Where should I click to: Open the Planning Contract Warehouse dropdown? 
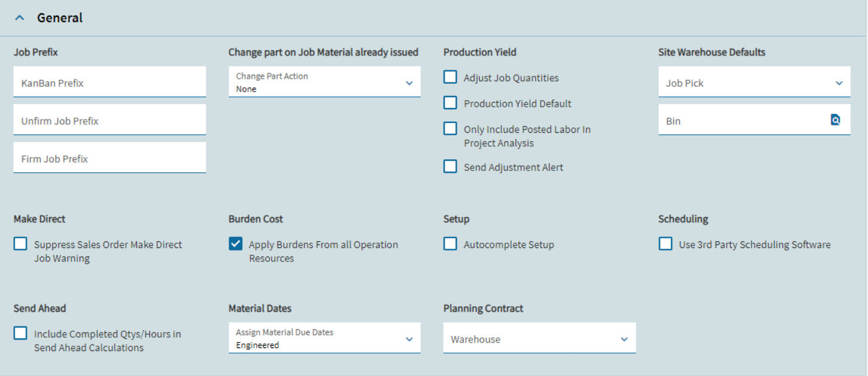point(539,338)
